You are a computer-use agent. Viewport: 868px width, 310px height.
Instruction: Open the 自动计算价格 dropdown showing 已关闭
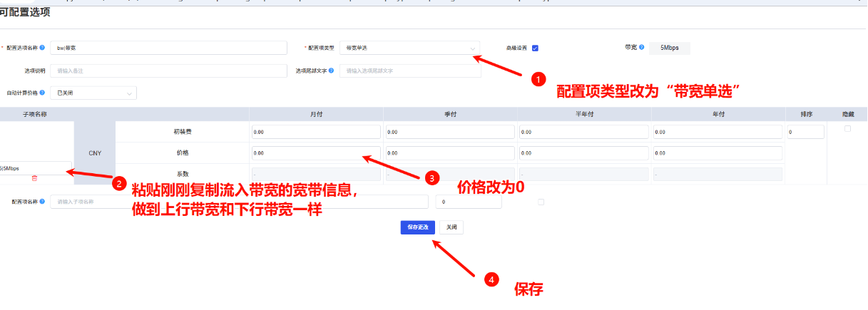coord(93,93)
